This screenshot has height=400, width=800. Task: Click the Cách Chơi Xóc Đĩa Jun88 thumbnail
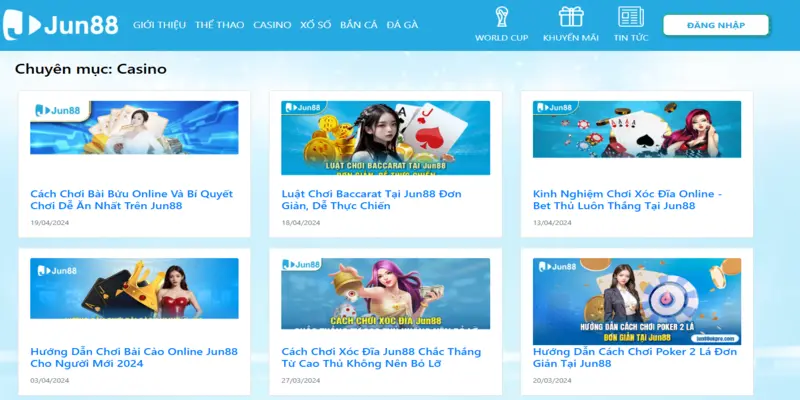[x=386, y=293]
